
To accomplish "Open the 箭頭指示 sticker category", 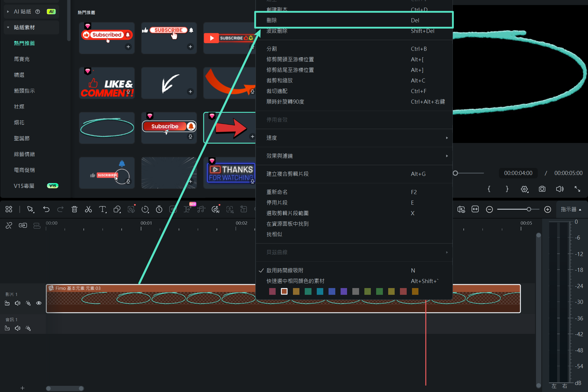I will 24,91.
